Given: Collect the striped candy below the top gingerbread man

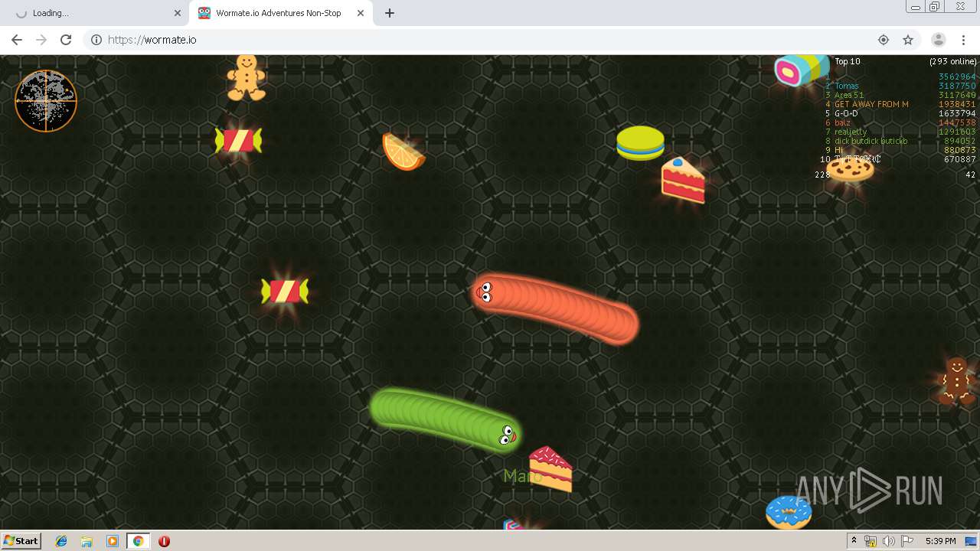Looking at the screenshot, I should [x=238, y=140].
